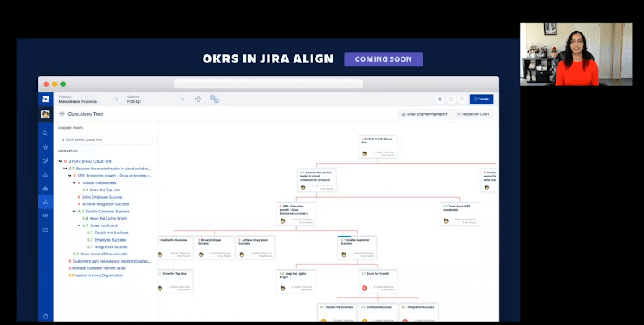Collapse the 'Double the Business' tree node
This screenshot has width=644, height=325.
tap(74, 182)
